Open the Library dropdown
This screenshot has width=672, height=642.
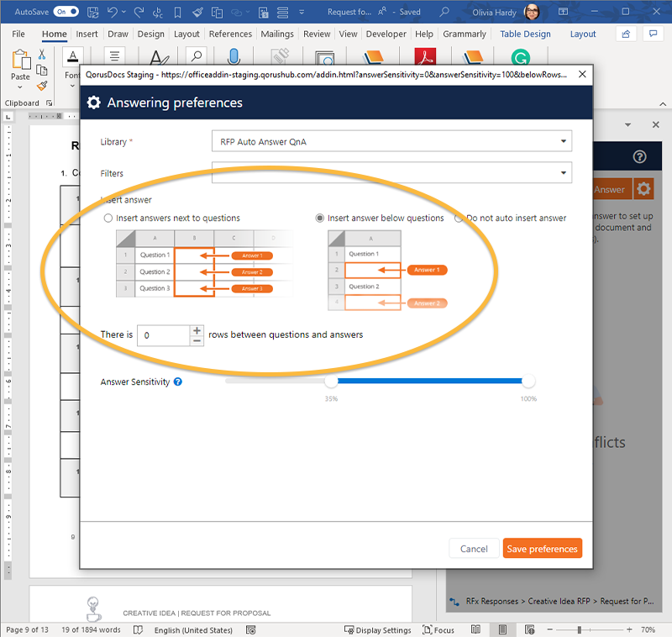tap(391, 142)
